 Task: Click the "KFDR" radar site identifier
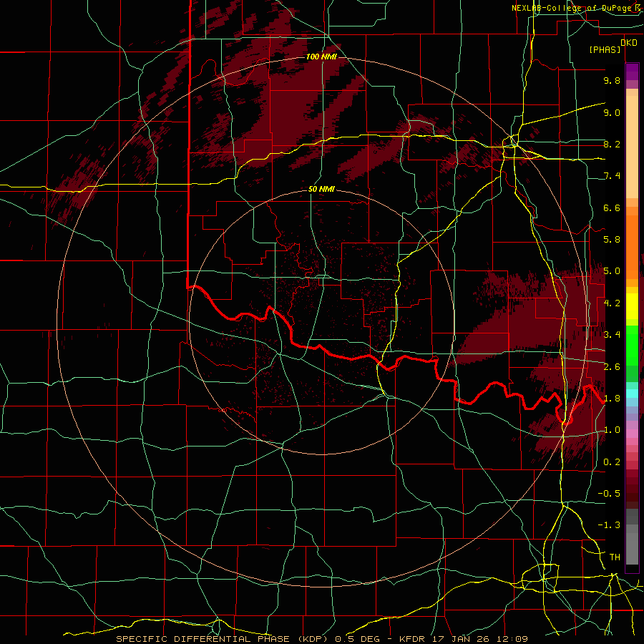point(413,639)
